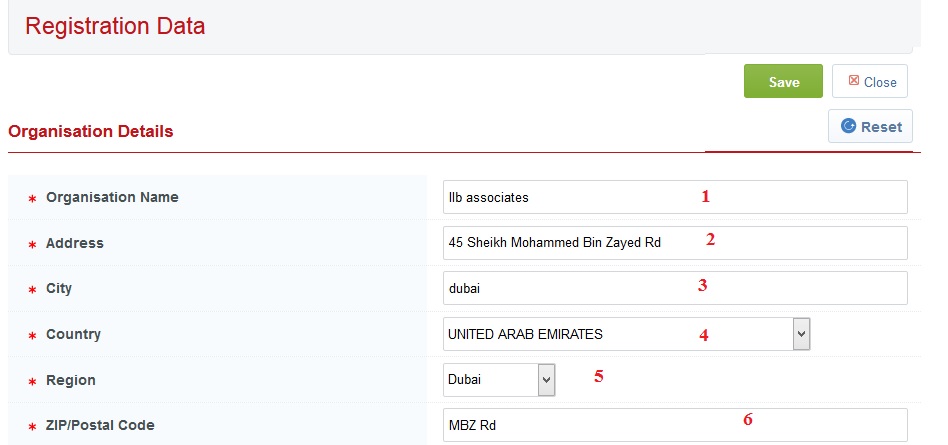Image resolution: width=948 pixels, height=445 pixels.
Task: Click the red X icon on Close
Action: click(853, 81)
